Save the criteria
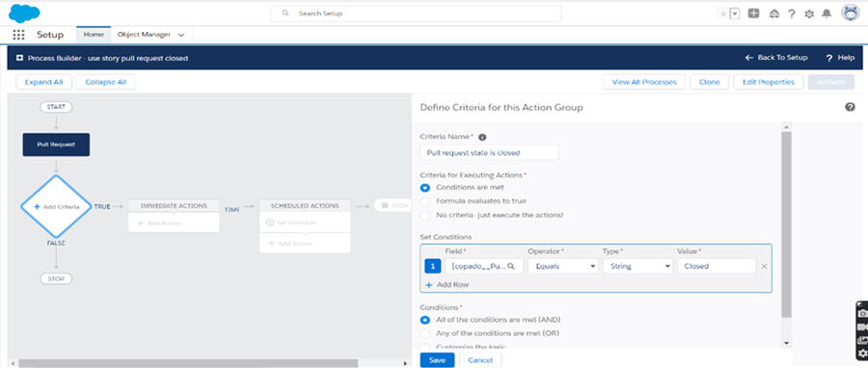This screenshot has width=868, height=368. pos(437,360)
